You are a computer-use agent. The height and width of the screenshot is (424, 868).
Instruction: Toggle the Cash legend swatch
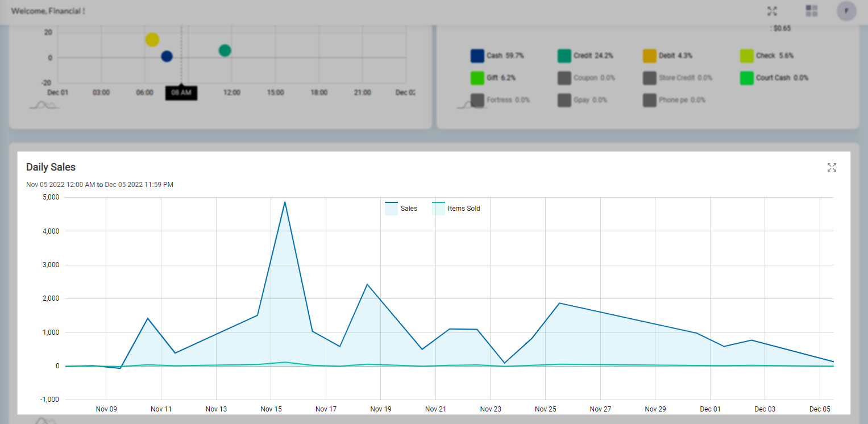click(477, 56)
